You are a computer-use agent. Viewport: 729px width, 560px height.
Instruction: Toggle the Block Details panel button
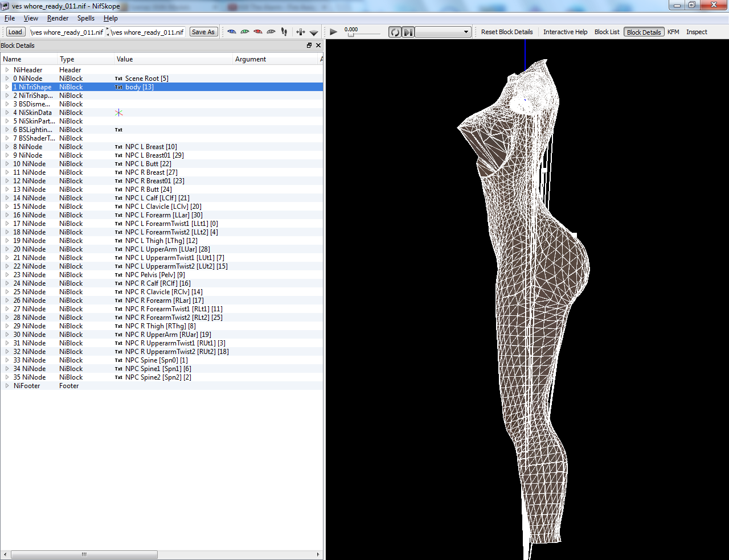click(x=644, y=32)
